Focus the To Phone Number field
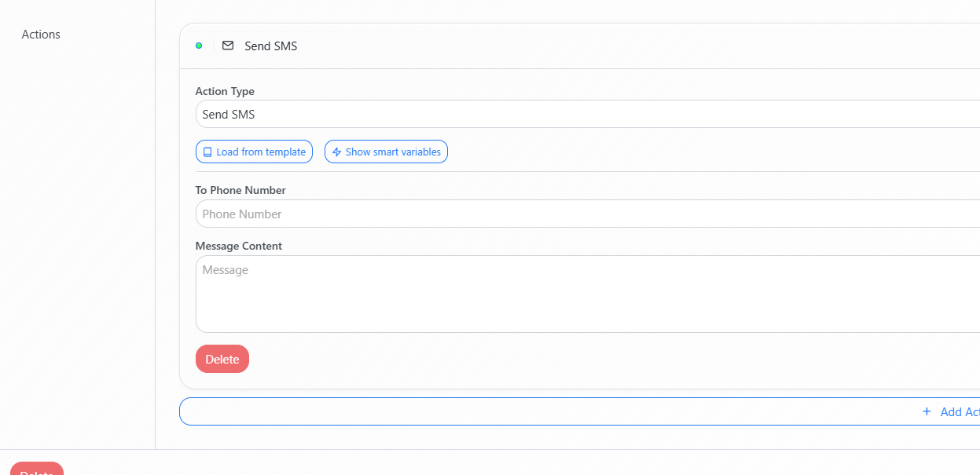The image size is (980, 475). point(582,214)
